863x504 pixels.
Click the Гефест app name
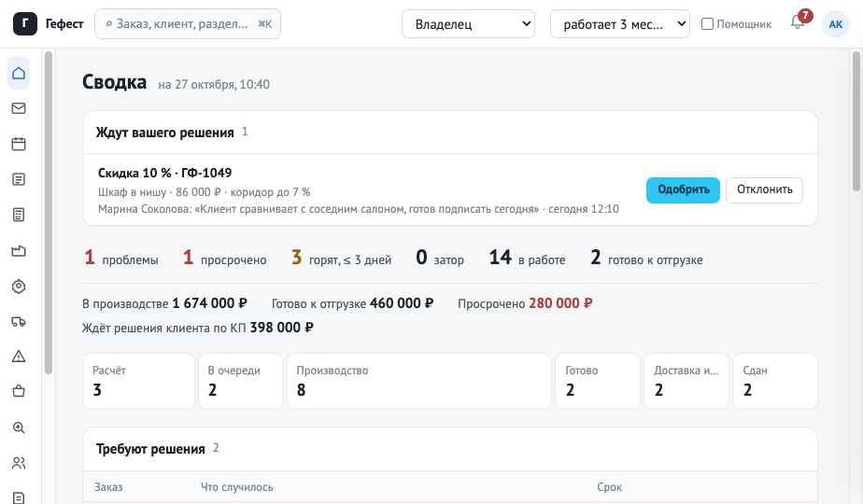tap(64, 23)
